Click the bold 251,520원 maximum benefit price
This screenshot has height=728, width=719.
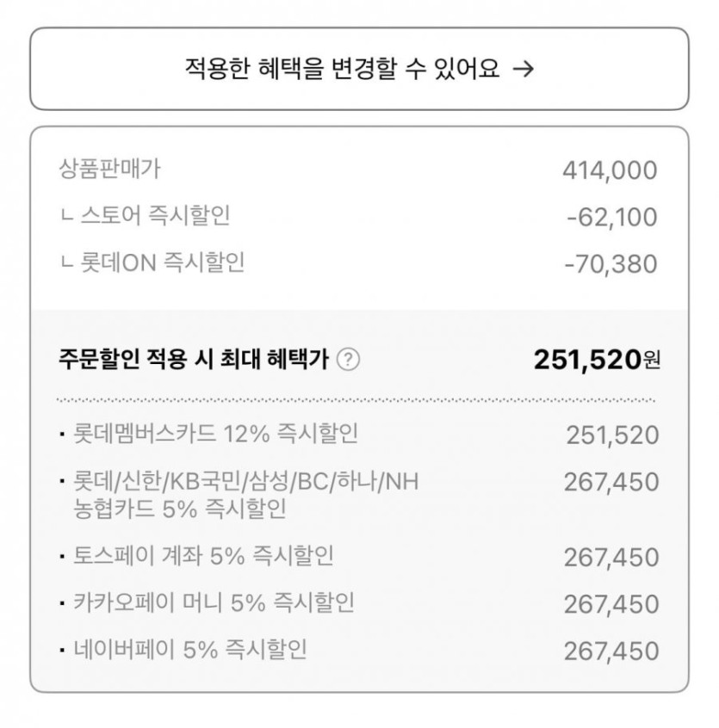(597, 359)
